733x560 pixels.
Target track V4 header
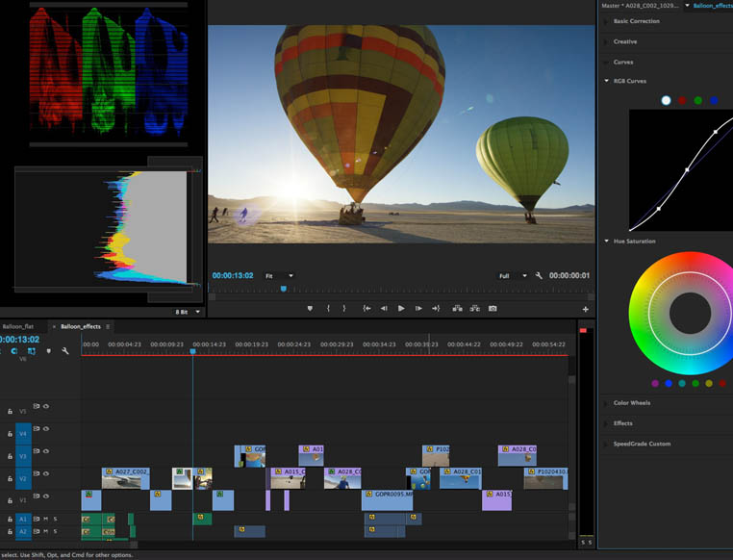23,434
